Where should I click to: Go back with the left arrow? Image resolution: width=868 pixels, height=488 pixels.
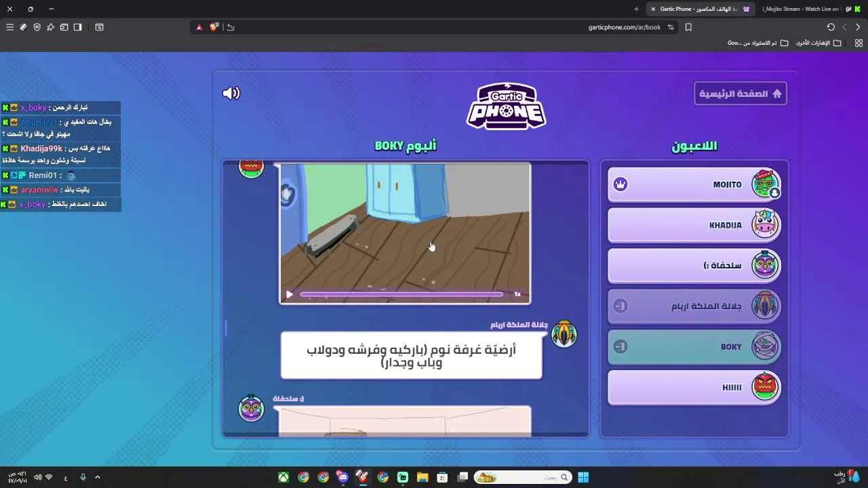point(844,27)
